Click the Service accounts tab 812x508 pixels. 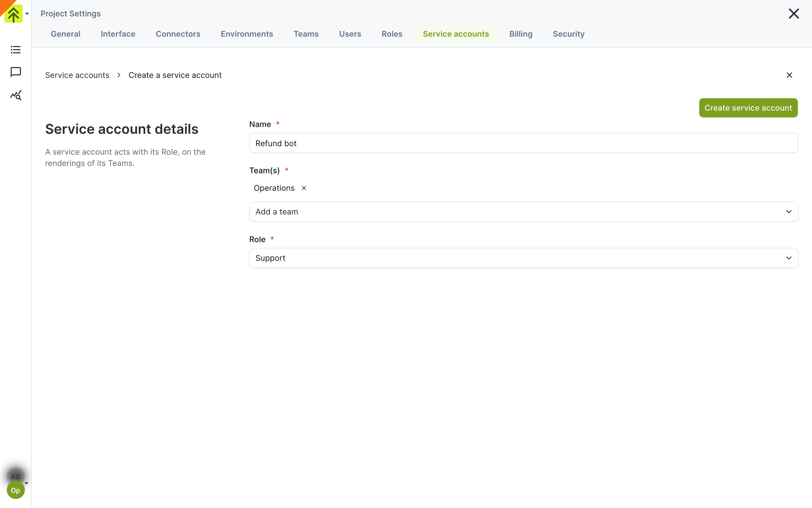[456, 34]
